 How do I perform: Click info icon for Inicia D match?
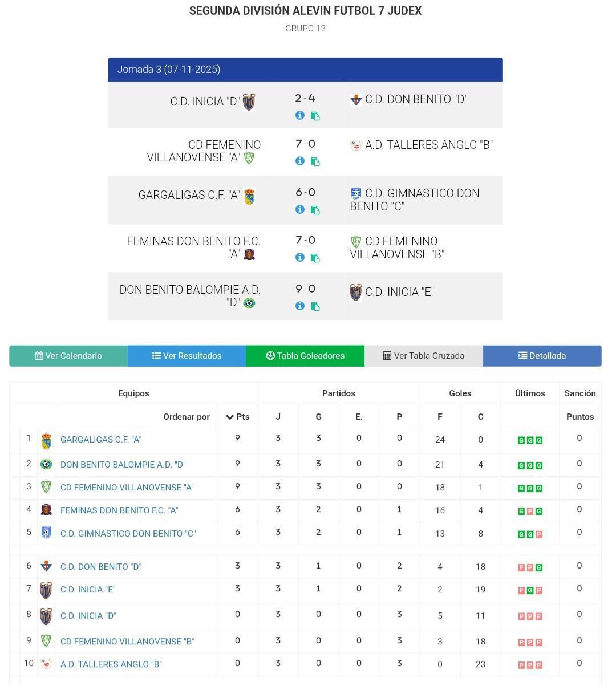click(299, 115)
